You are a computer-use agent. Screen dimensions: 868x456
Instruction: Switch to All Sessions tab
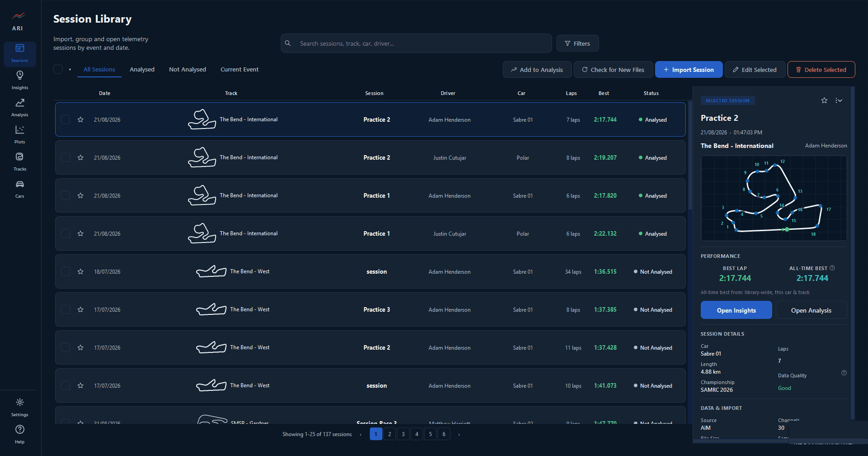point(99,69)
